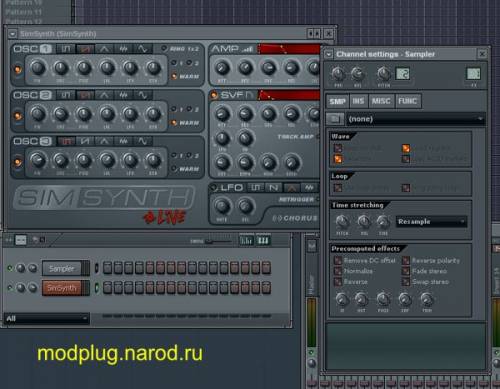Click pitch range display in Sampler
The image size is (500, 389).
point(403,74)
